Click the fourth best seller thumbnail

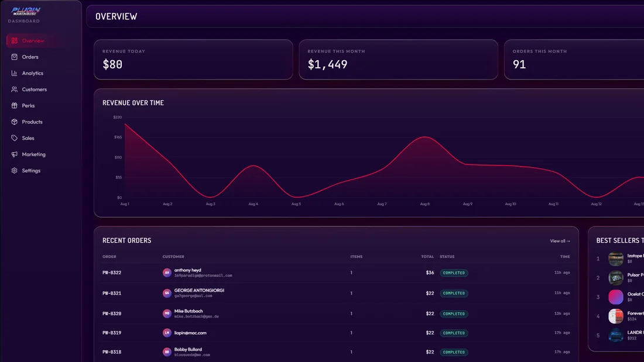[616, 316]
